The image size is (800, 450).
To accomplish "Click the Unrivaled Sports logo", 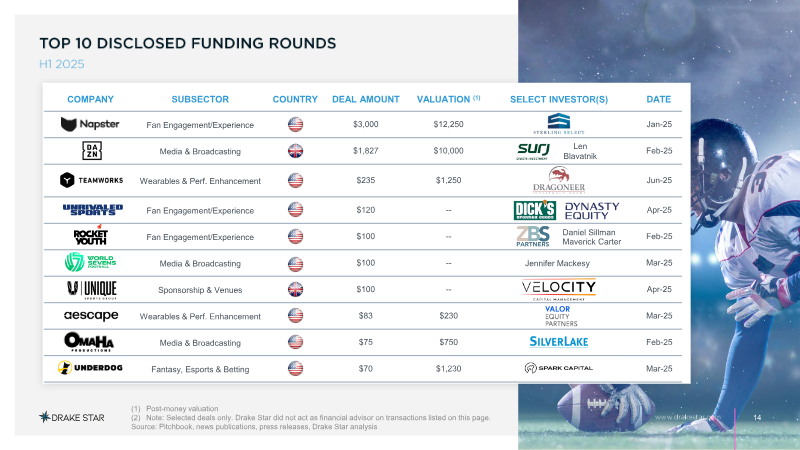I will [92, 210].
